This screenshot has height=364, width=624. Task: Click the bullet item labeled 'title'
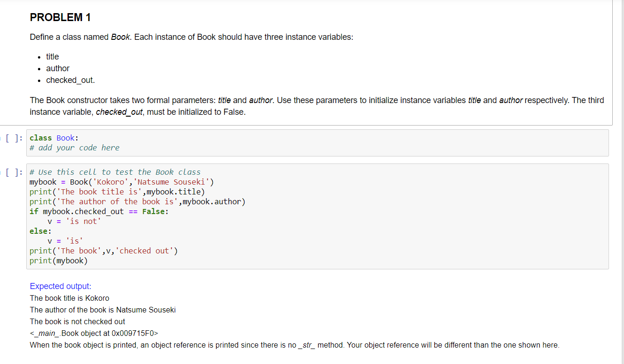coord(52,57)
